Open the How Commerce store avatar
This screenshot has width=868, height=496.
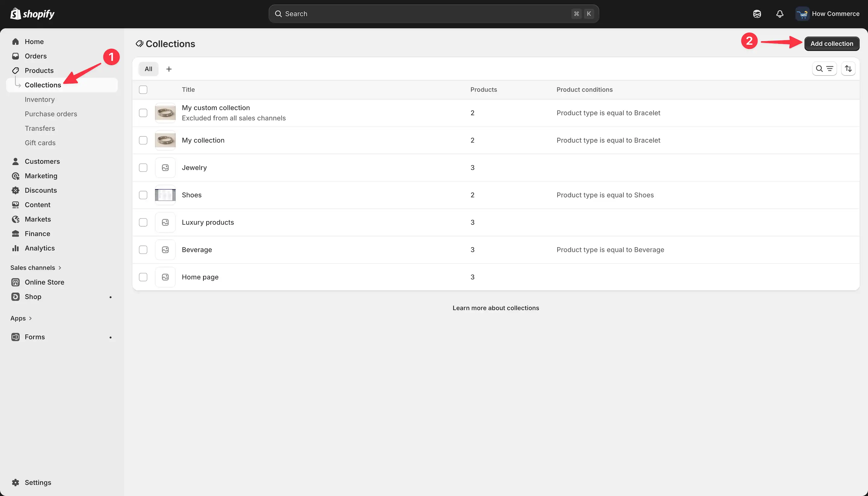pos(802,14)
